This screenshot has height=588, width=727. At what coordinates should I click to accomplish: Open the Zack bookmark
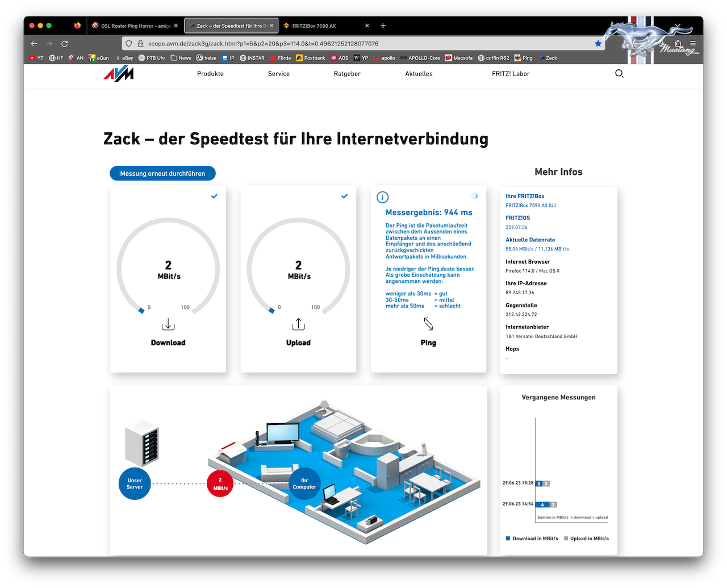tap(548, 58)
